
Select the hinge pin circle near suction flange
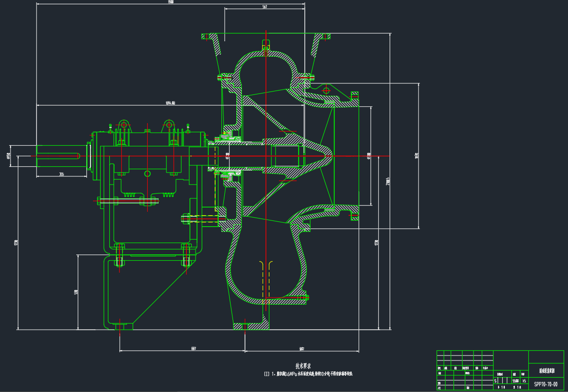pyautogui.click(x=326, y=90)
